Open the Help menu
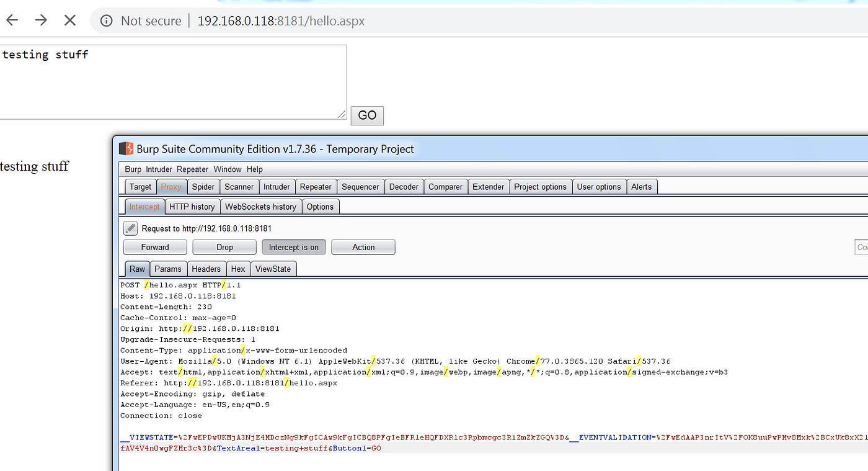This screenshot has height=471, width=868. click(x=255, y=169)
